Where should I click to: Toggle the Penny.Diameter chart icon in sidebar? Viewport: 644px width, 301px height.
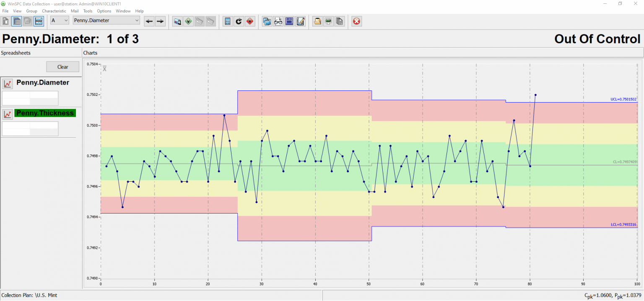click(x=8, y=84)
